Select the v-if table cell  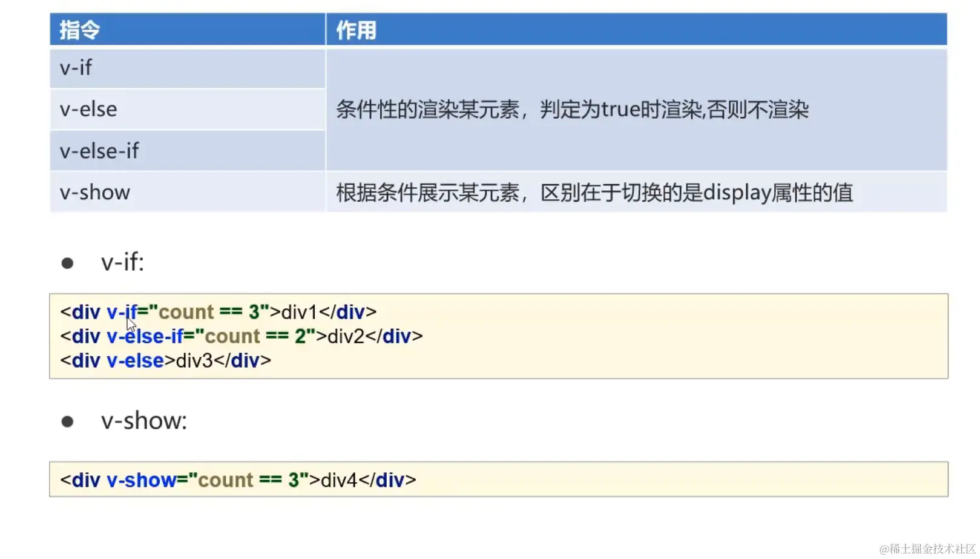coord(188,68)
